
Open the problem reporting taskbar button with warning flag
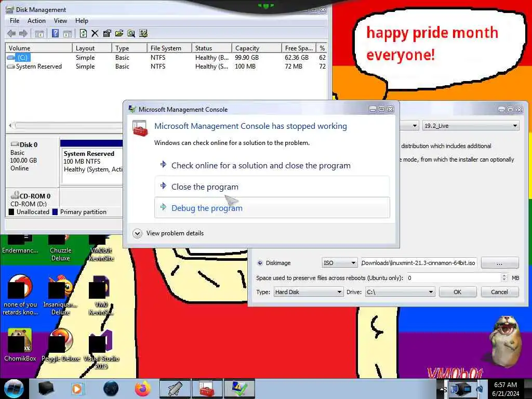(239, 389)
